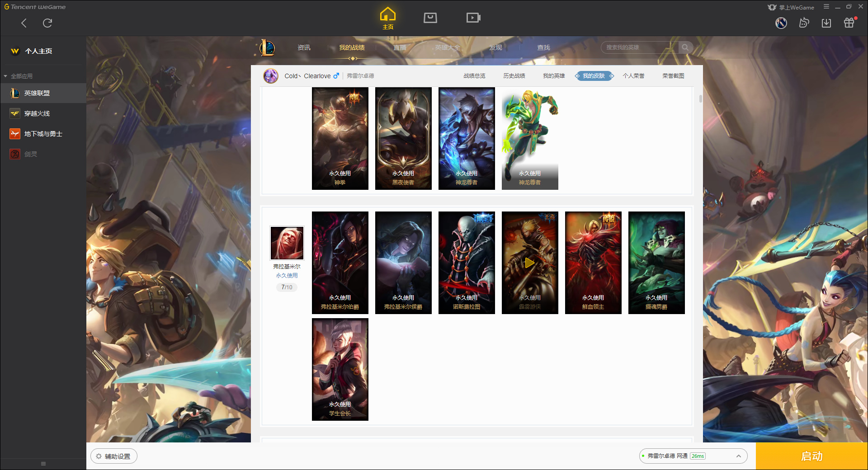The height and width of the screenshot is (470, 868).
Task: Open 掌上WeGame mobile link
Action: 791,7
